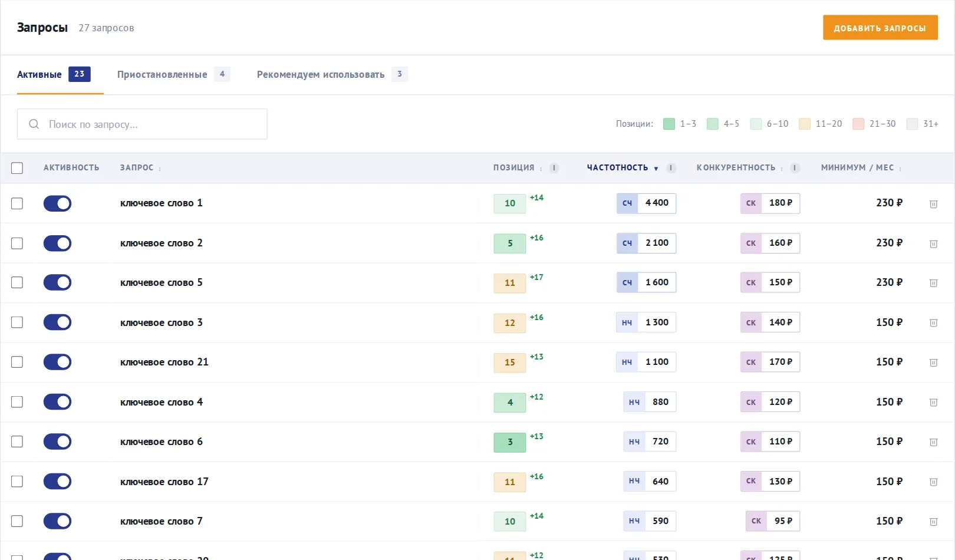This screenshot has width=955, height=560.
Task: Focus the Поиск по запросу field
Action: (142, 124)
